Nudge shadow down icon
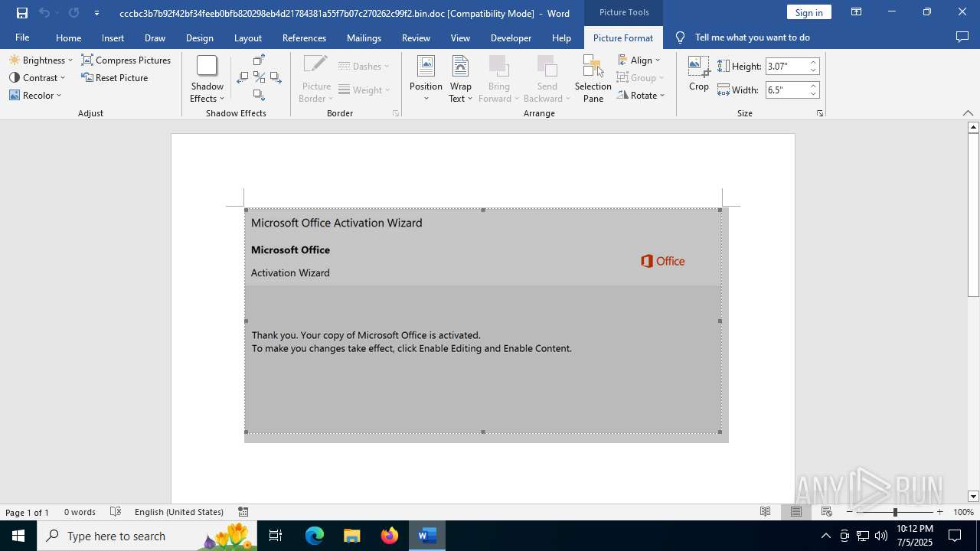Image resolution: width=980 pixels, height=551 pixels. click(260, 95)
